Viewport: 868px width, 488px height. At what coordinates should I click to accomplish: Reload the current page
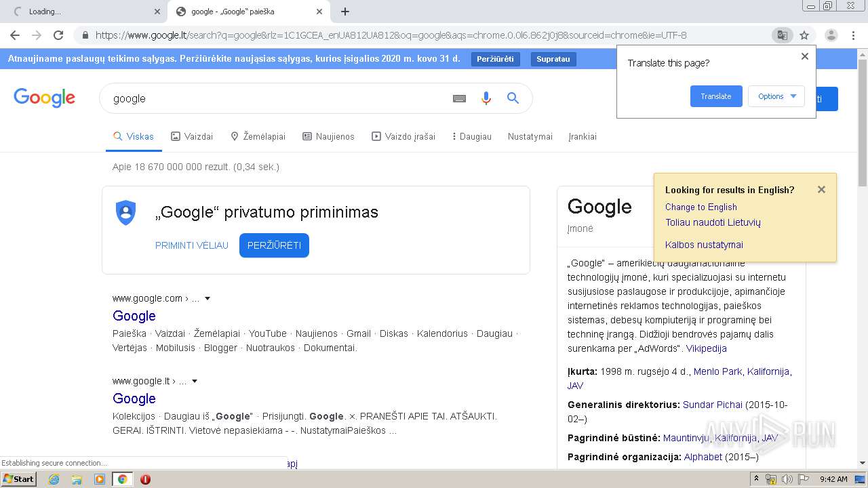(58, 35)
